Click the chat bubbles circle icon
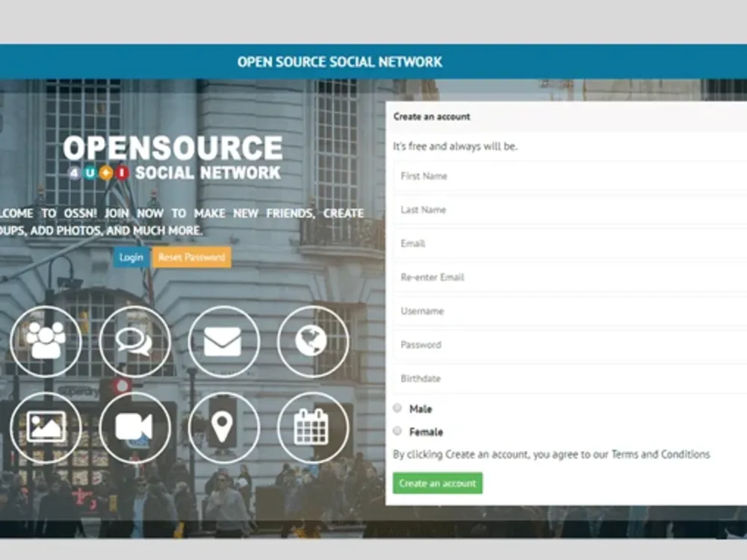The image size is (747, 560). (x=134, y=341)
